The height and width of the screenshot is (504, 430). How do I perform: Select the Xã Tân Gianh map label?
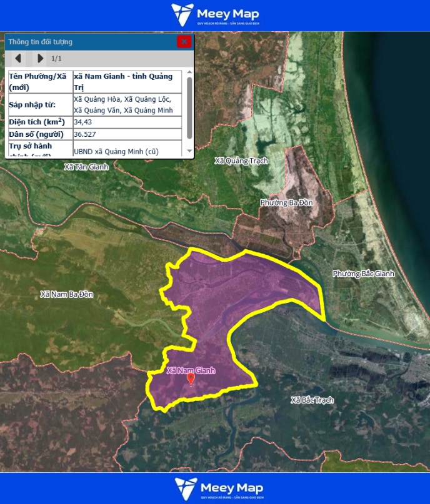click(86, 167)
